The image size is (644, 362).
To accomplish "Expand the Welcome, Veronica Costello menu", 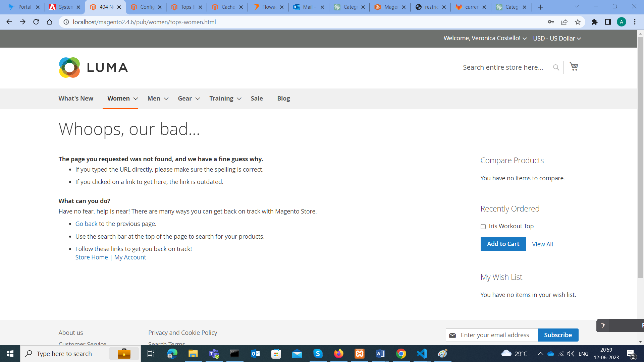I will click(485, 38).
